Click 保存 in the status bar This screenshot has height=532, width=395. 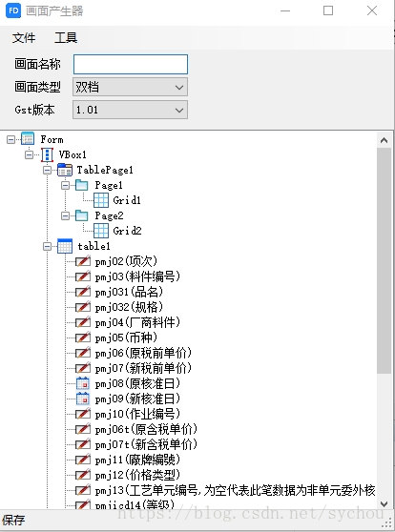(x=13, y=521)
